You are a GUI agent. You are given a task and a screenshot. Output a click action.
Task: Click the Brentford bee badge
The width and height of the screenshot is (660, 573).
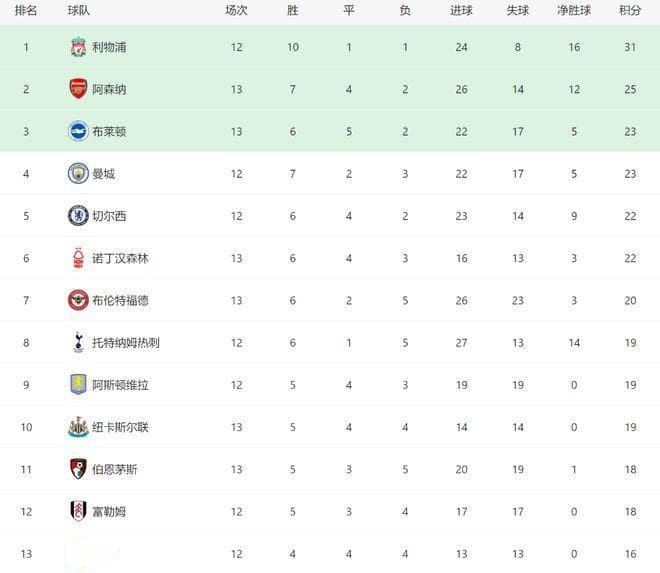click(78, 300)
